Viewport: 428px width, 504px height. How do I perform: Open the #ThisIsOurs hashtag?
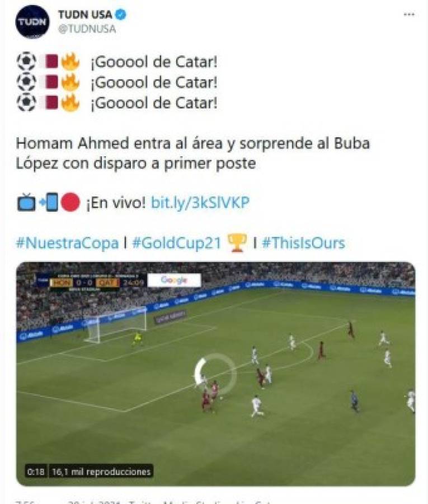click(x=303, y=242)
